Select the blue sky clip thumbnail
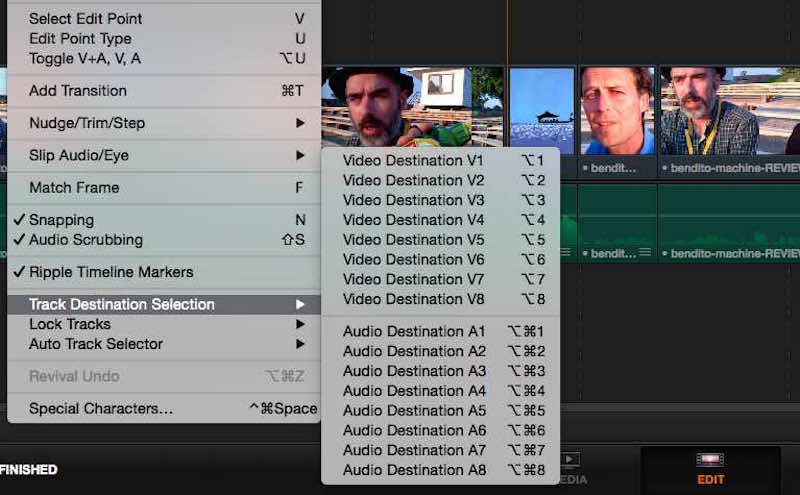Viewport: 800px width, 495px height. (542, 111)
